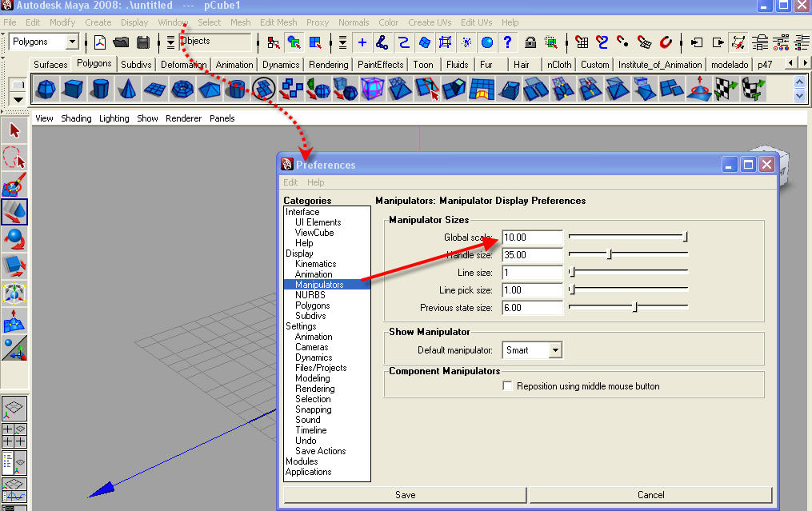This screenshot has height=511, width=812.
Task: Create a polygon cube from the shelf
Action: tap(73, 89)
